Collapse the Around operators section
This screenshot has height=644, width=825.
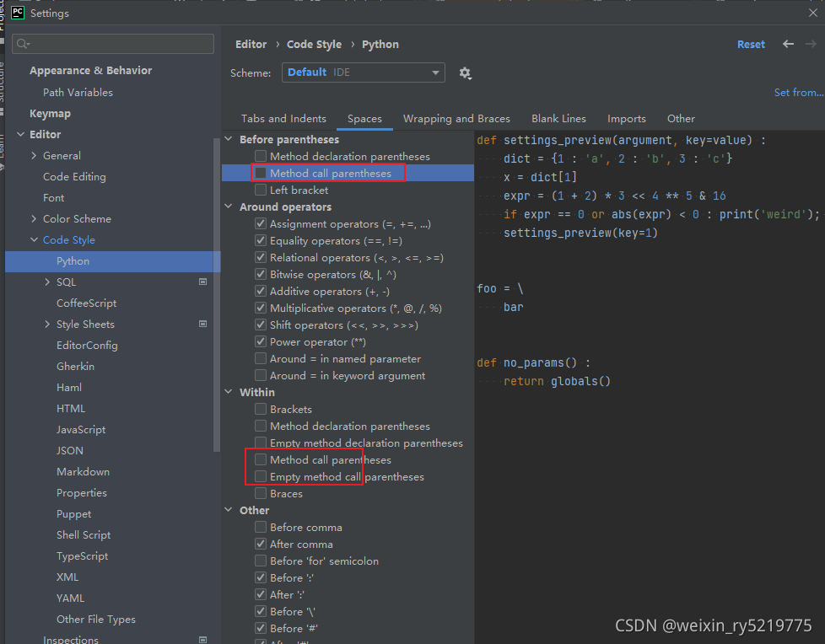[229, 207]
